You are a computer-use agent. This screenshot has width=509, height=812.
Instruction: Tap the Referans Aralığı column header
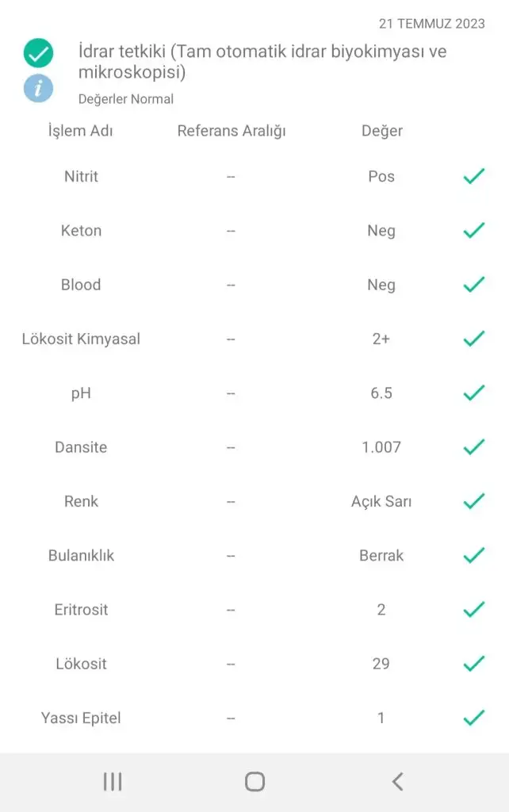pos(231,131)
